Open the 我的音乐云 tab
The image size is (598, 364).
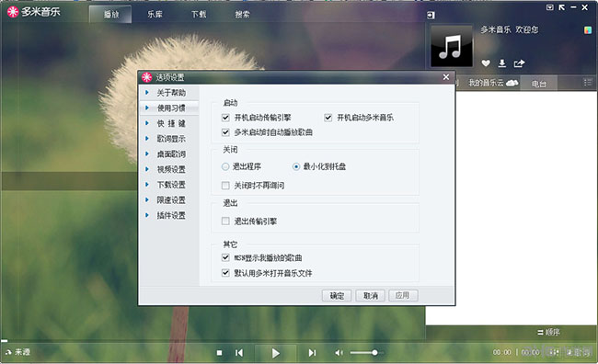[x=493, y=83]
